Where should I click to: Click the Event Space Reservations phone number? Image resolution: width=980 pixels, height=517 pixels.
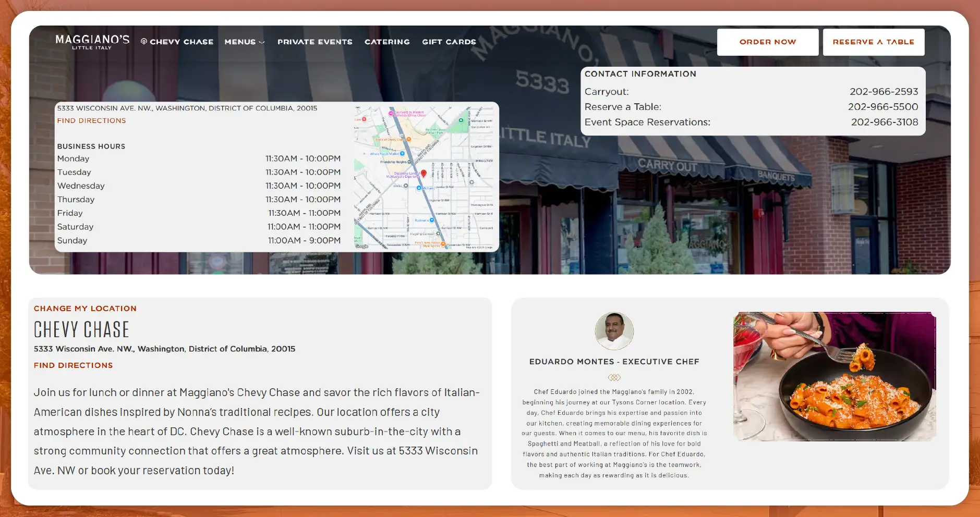tap(884, 122)
